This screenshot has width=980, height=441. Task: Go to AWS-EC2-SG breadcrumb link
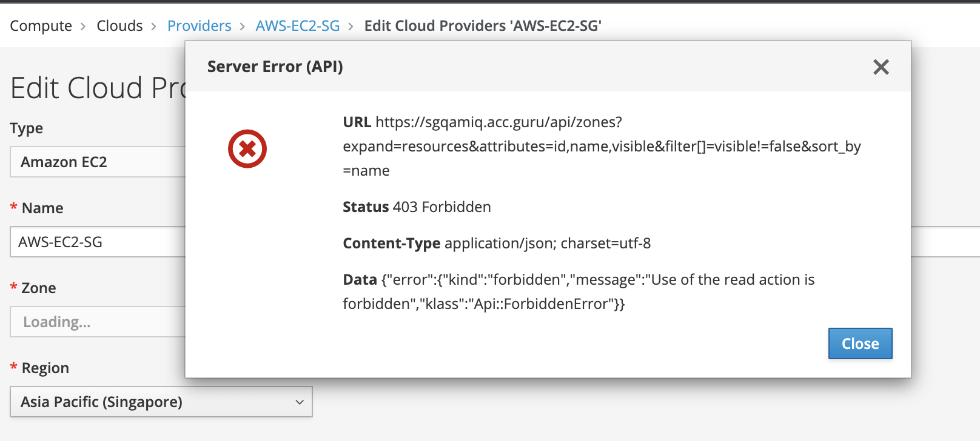tap(297, 26)
